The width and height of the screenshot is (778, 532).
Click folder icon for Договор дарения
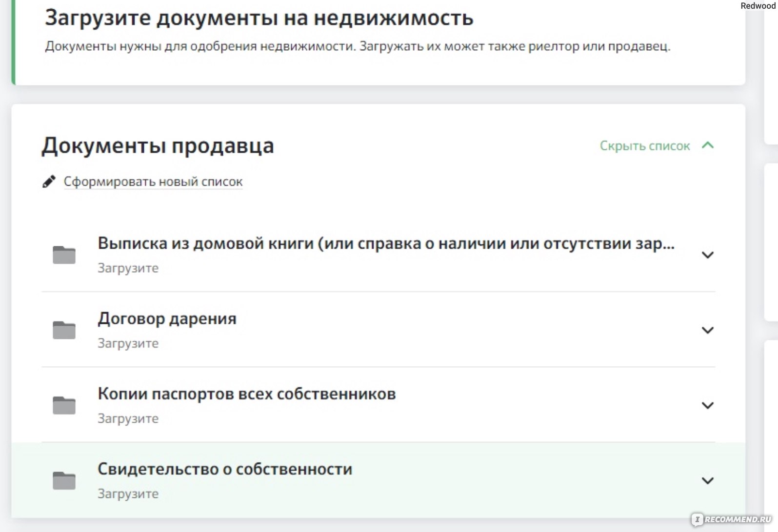[64, 330]
